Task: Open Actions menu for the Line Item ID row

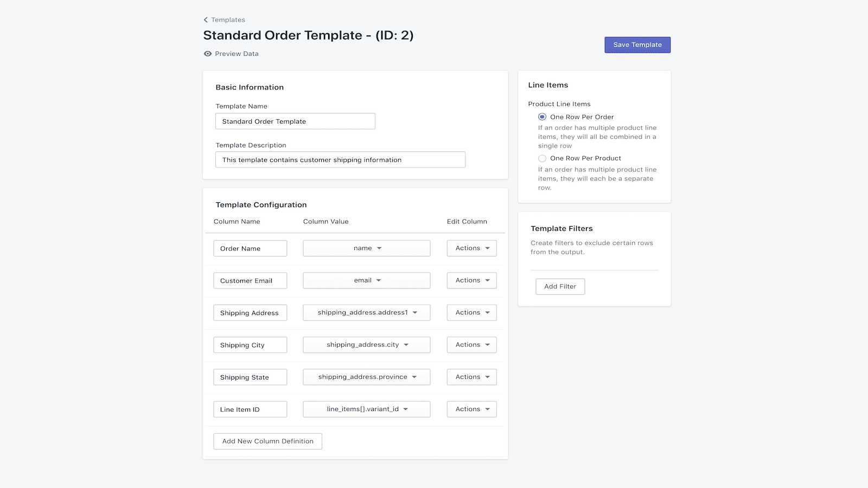Action: pos(471,409)
